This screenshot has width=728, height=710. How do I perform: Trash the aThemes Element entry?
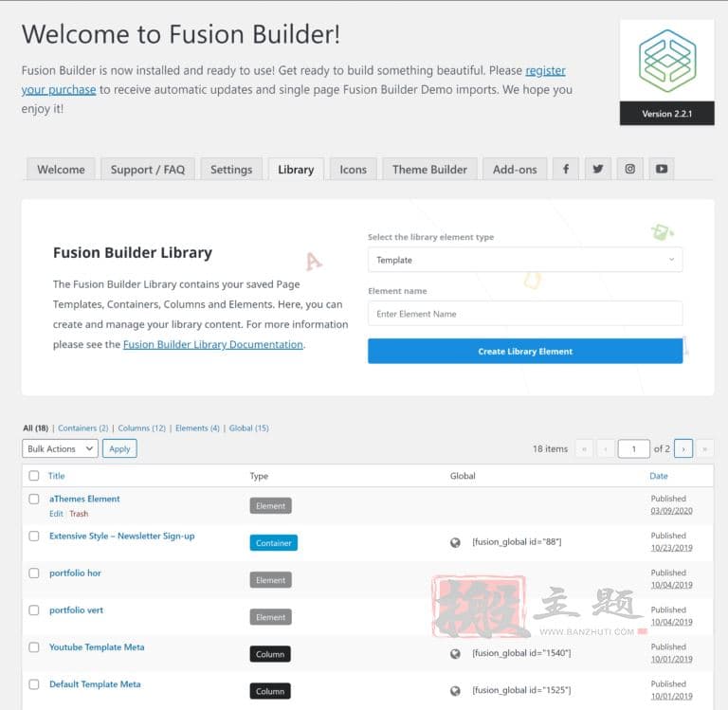point(79,514)
